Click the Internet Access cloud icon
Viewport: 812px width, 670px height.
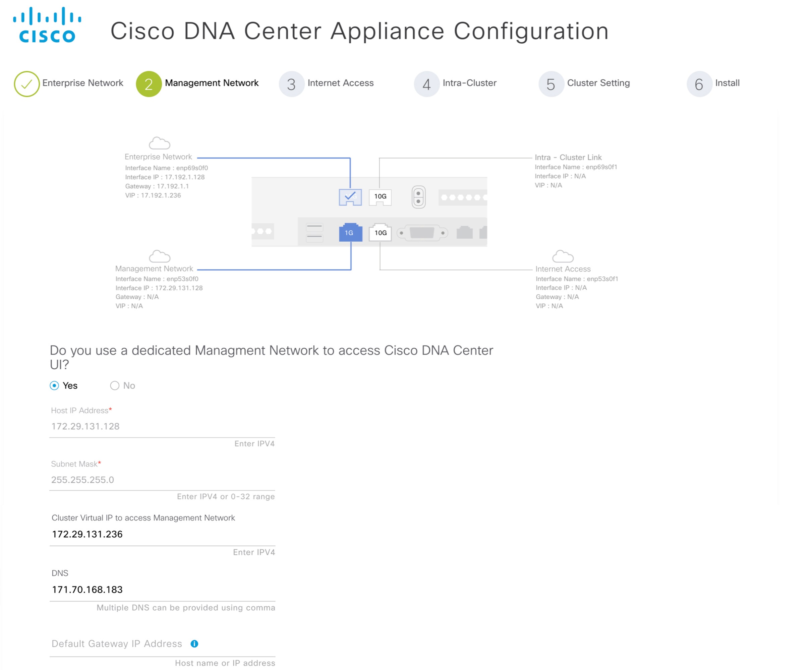563,256
